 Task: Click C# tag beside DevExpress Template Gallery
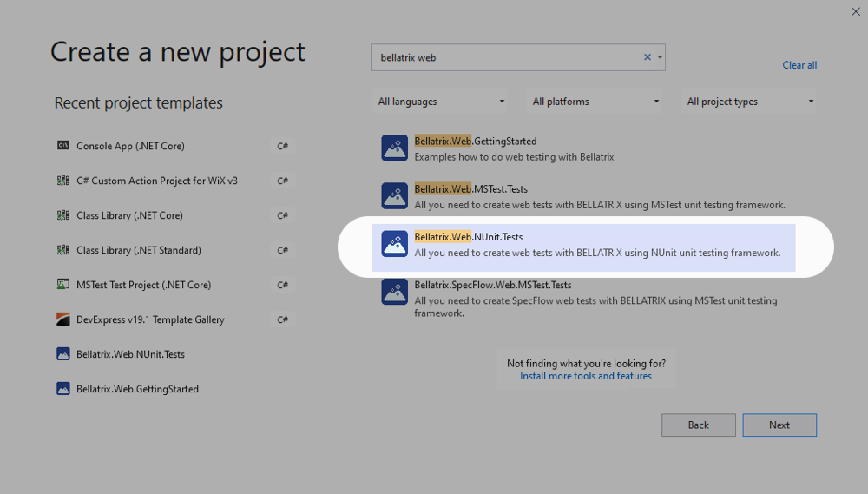(282, 319)
